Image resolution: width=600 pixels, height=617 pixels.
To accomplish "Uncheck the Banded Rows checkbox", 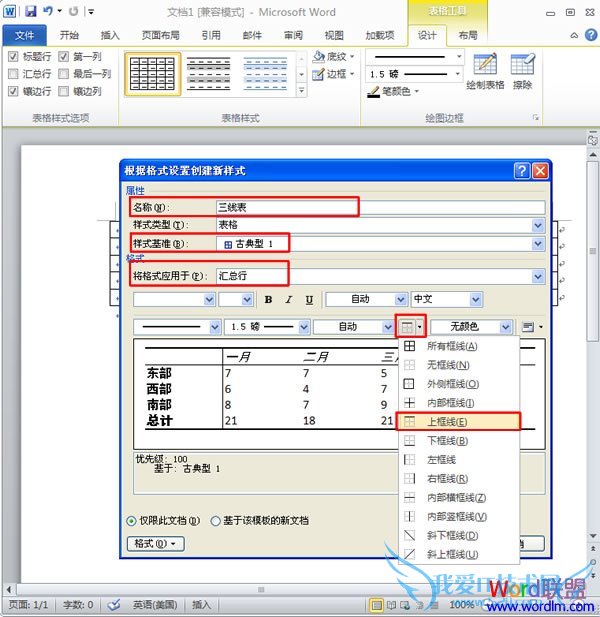I will (x=13, y=91).
